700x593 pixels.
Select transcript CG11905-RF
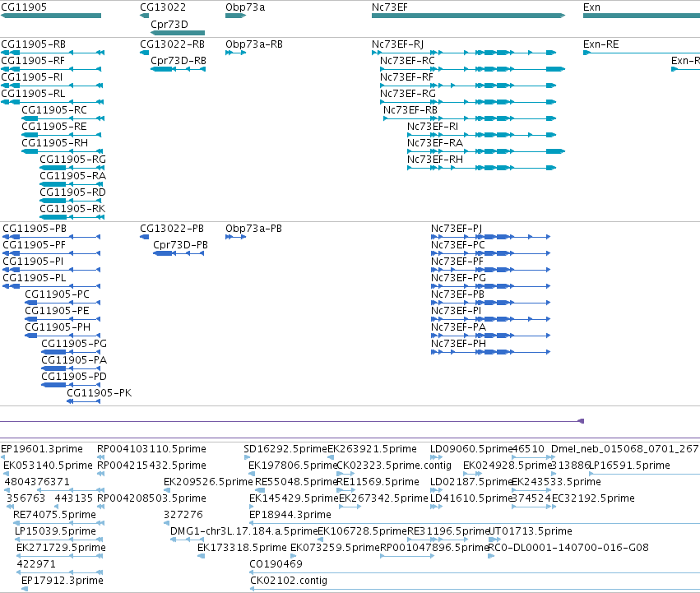point(51,69)
